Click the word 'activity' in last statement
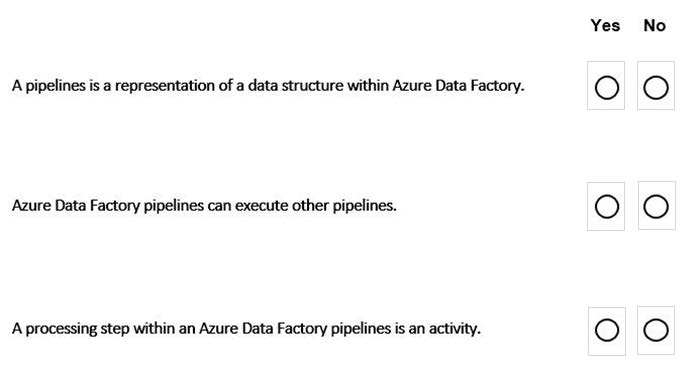Image resolution: width=700 pixels, height=382 pixels. click(x=453, y=328)
